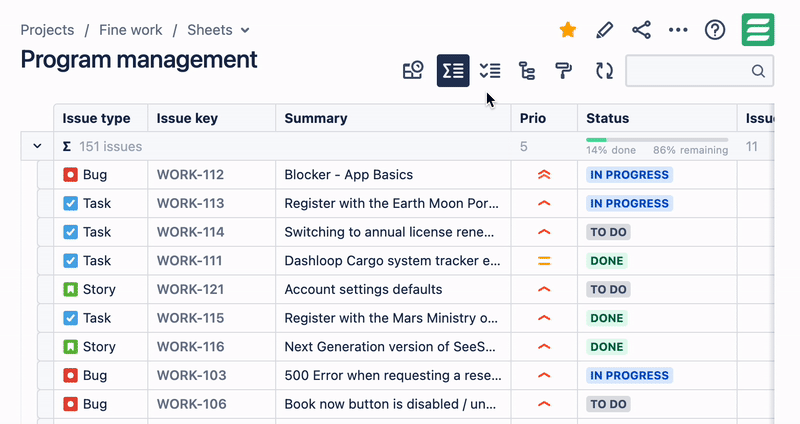The width and height of the screenshot is (800, 424).
Task: Click TO DO status of WORK-121
Action: pos(608,289)
